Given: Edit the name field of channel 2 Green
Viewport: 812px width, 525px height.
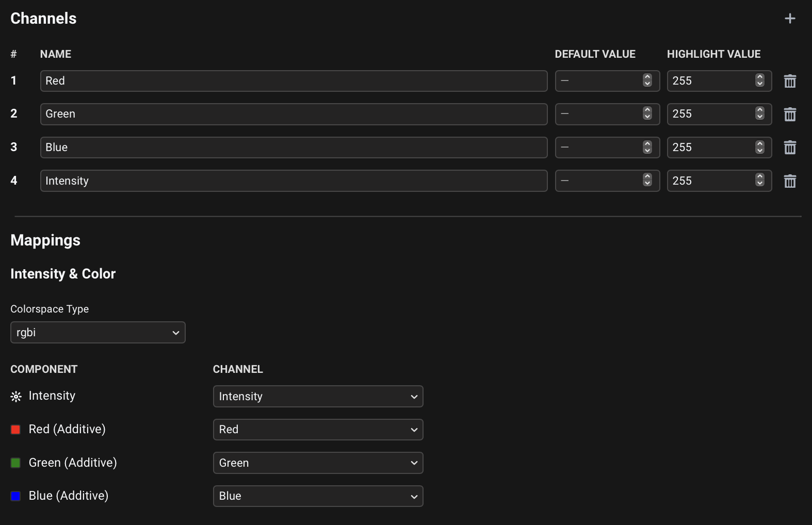Looking at the screenshot, I should pos(294,114).
